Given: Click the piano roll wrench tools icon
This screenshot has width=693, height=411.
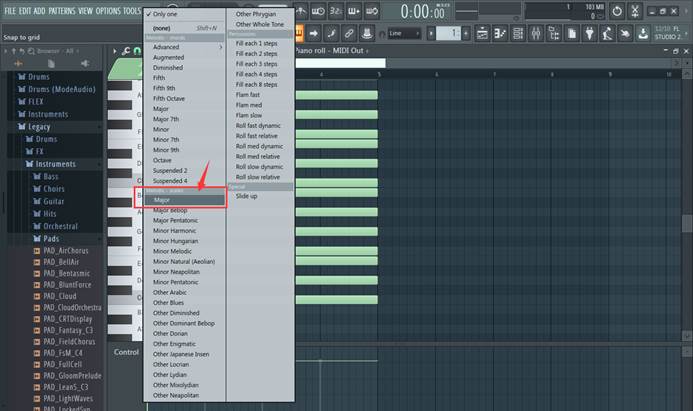Looking at the screenshot, I should click(x=126, y=51).
